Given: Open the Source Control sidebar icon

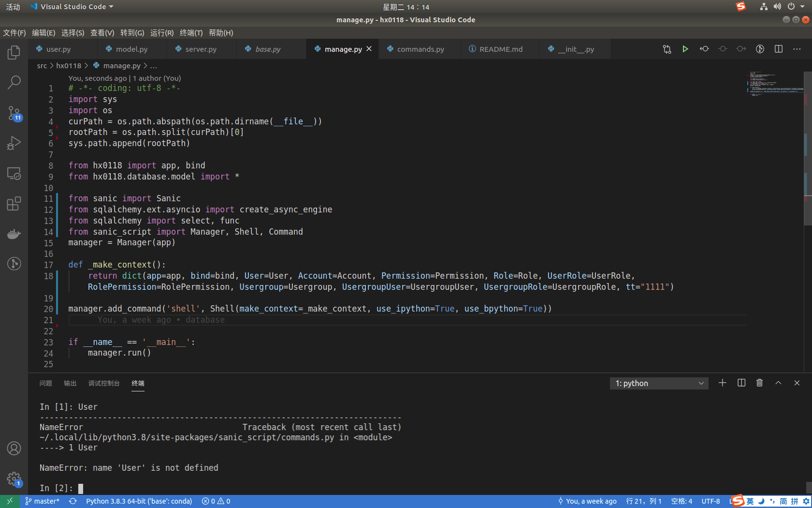Looking at the screenshot, I should coord(14,114).
